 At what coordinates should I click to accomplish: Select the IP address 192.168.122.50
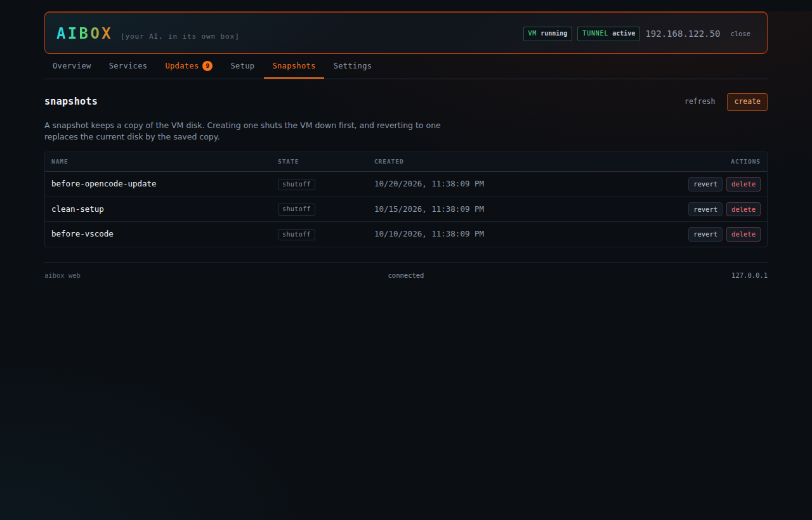point(683,34)
